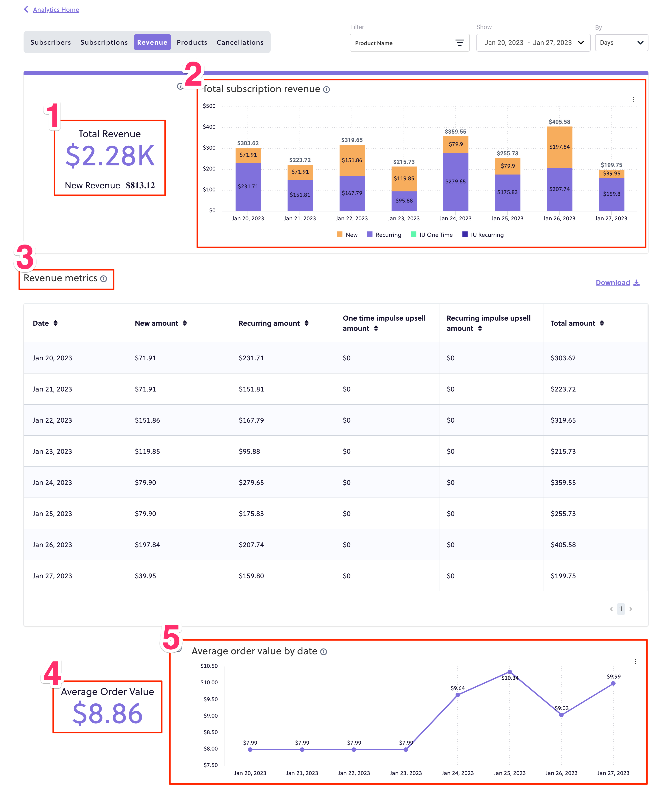Sort the table by Total amount column
This screenshot has height=793, width=672.
(x=602, y=323)
